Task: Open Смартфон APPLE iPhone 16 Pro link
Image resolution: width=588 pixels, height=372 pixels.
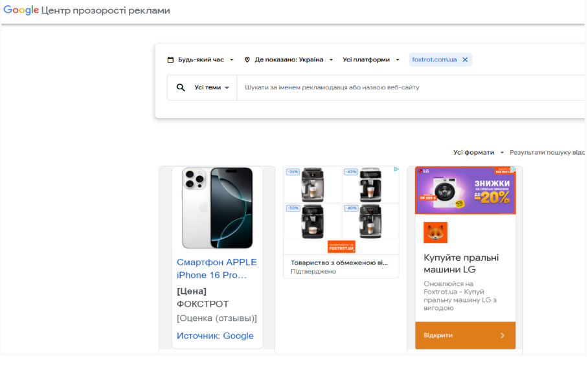Action: coord(217,268)
